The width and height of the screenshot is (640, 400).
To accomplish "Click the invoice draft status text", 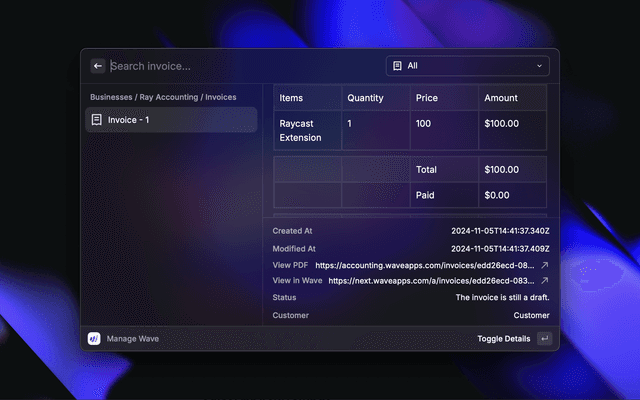I will click(502, 298).
